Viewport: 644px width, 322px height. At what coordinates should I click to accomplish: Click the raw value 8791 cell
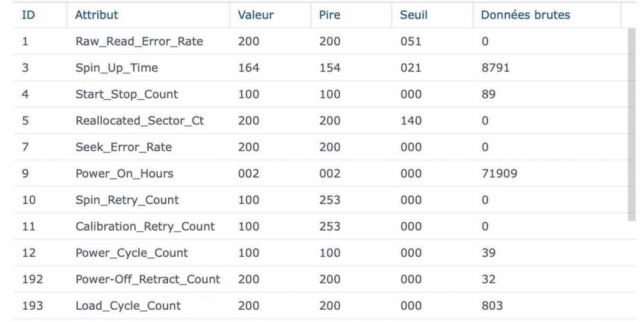pyautogui.click(x=495, y=68)
